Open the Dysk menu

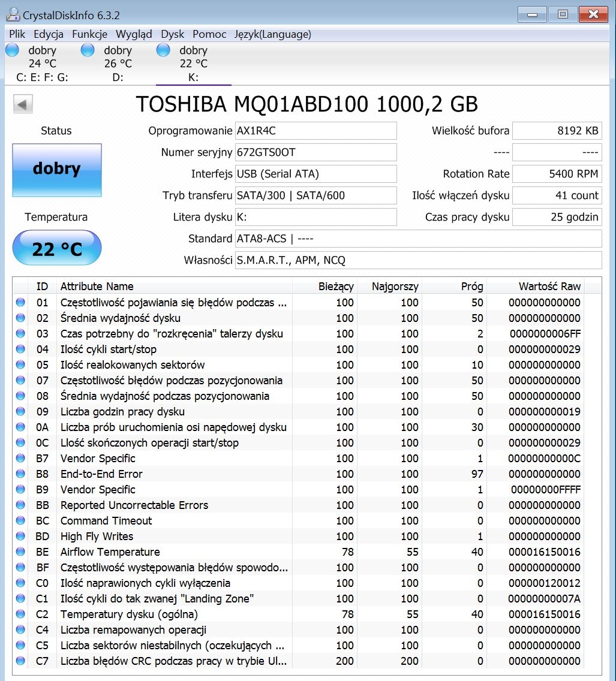click(173, 34)
